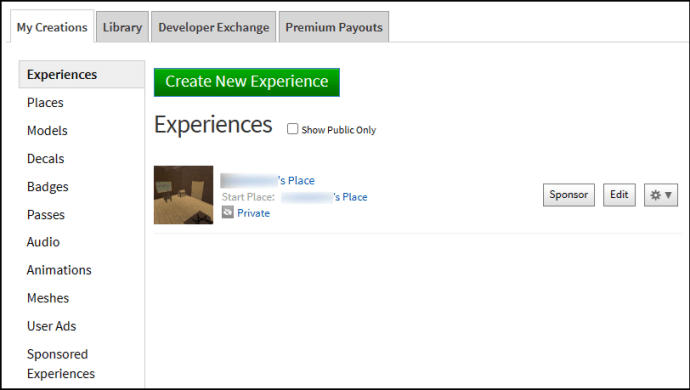This screenshot has height=390, width=690.
Task: Select Models in the sidebar
Action: coord(47,131)
